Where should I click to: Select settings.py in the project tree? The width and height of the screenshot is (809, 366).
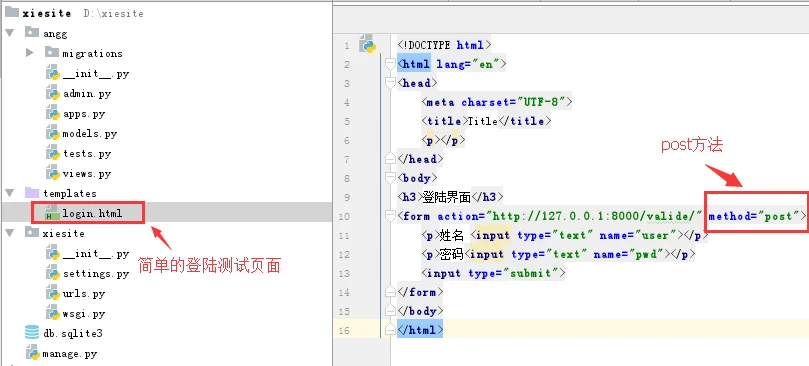96,273
